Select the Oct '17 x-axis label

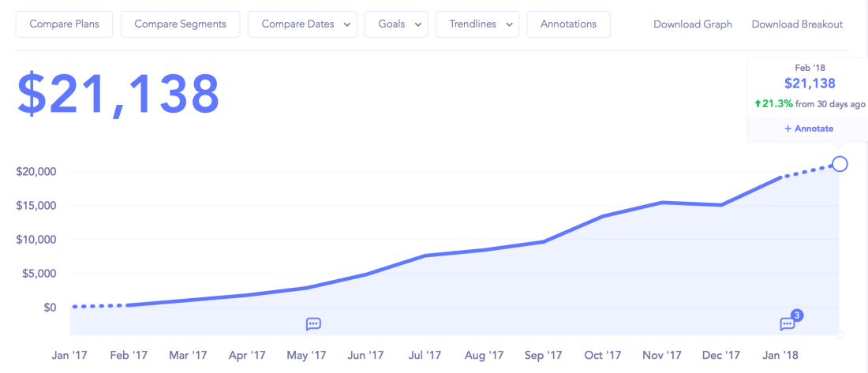603,356
